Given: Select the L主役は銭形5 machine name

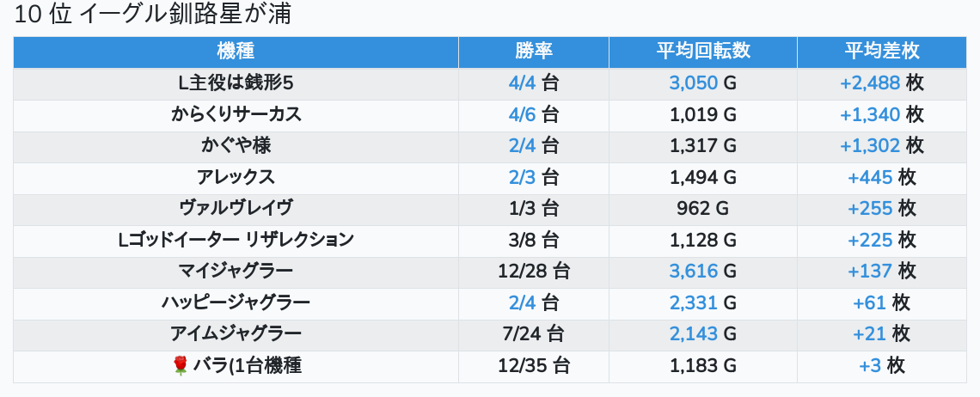Looking at the screenshot, I should point(236,83).
